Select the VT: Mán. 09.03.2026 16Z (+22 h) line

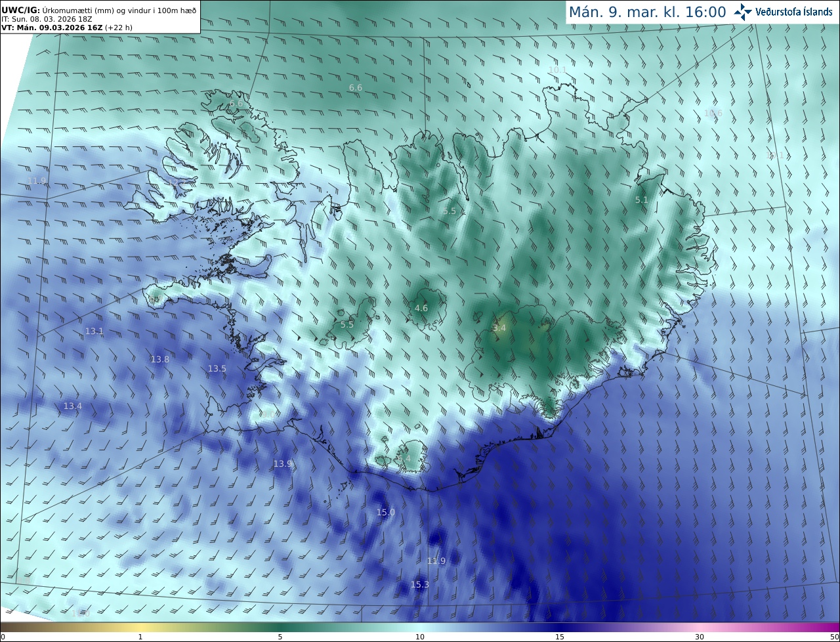[x=66, y=28]
